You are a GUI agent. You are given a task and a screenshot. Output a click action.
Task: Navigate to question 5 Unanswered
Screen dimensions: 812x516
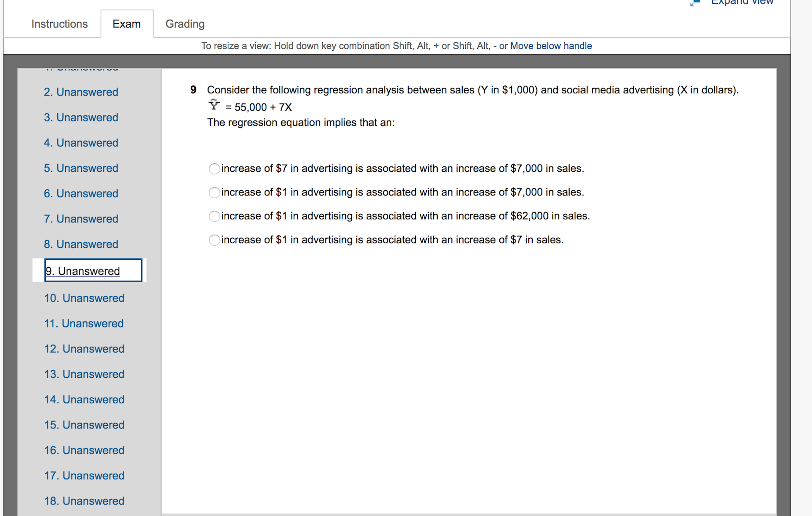(81, 168)
